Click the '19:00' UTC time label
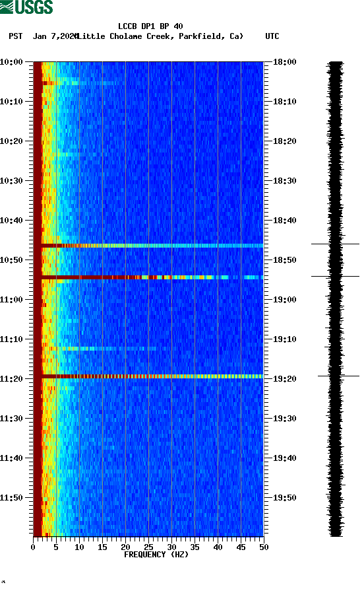Viewport: 364px width, 589px height. [285, 299]
